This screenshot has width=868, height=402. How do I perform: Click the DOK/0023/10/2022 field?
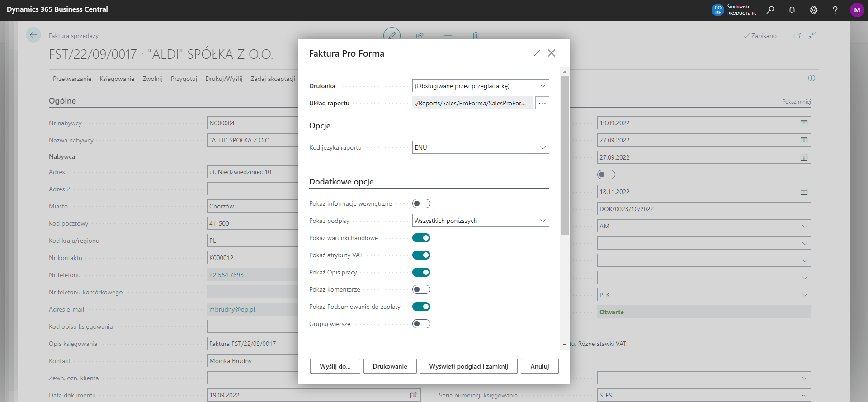(x=704, y=209)
